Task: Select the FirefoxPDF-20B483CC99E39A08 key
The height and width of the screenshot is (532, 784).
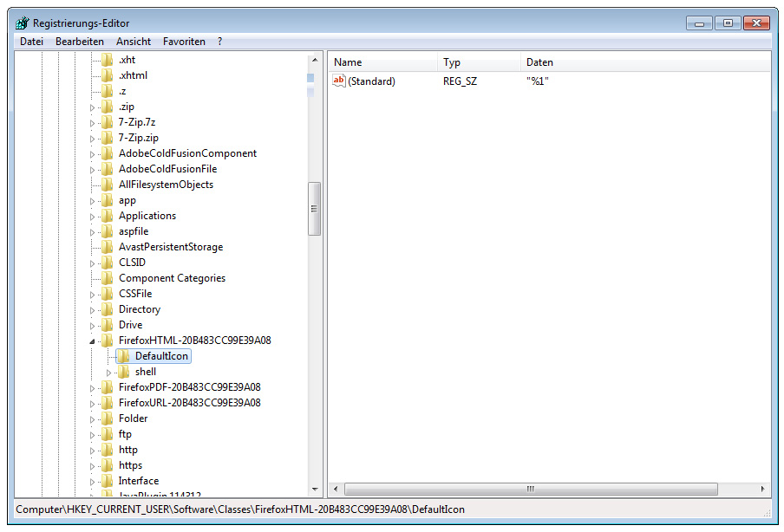Action: coord(189,387)
